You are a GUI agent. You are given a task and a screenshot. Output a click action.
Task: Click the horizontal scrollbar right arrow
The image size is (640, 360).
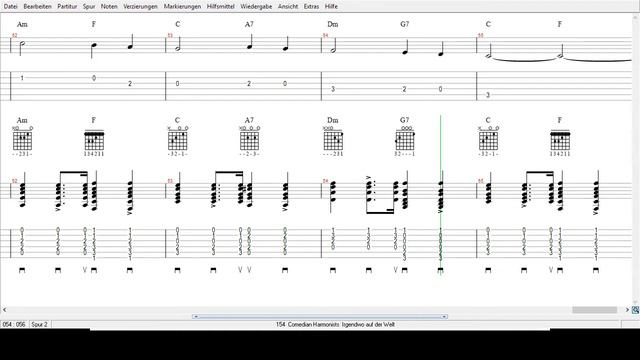627,310
